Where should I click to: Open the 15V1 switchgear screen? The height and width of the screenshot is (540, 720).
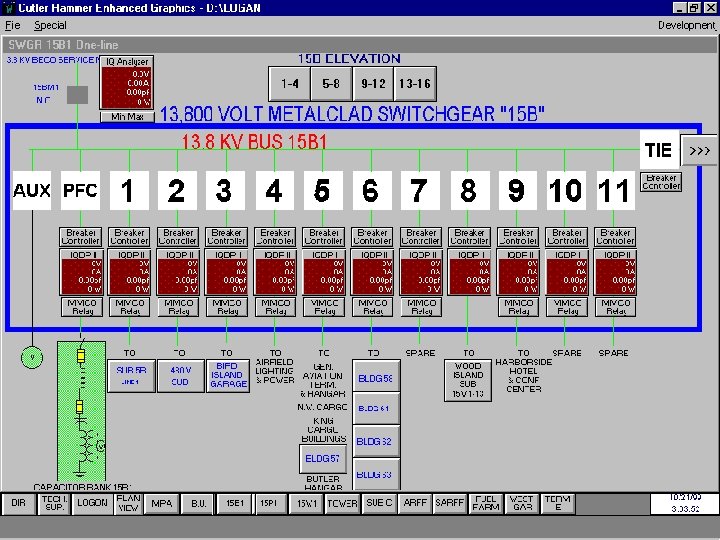click(307, 503)
